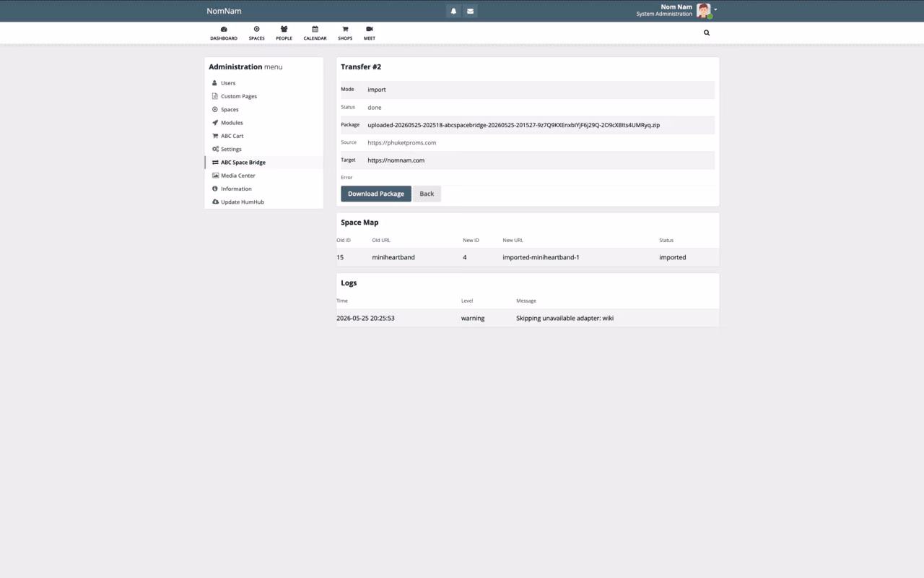Click the Settings gears icon
Screen dimensions: 924x578
[x=215, y=149]
